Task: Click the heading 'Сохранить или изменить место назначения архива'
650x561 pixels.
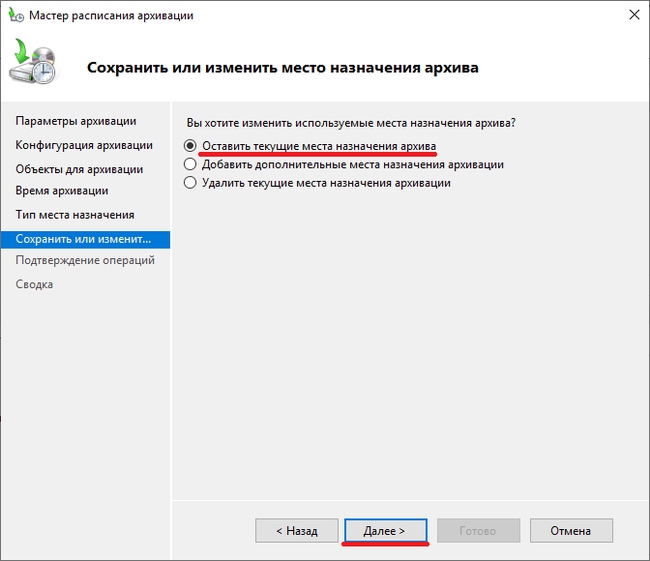Action: [x=283, y=68]
